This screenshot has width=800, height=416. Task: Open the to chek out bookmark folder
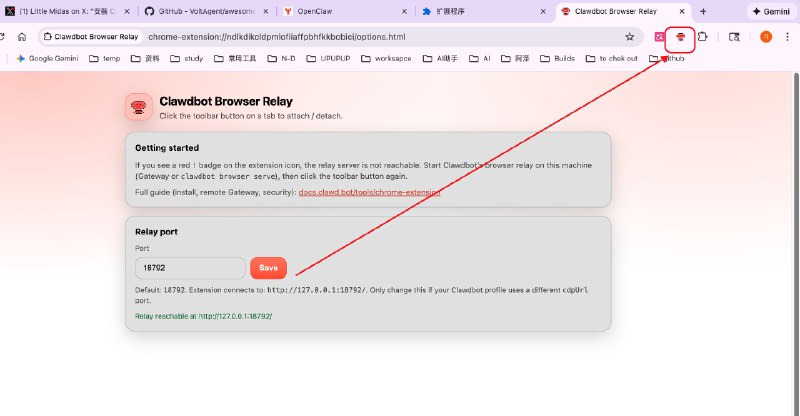(612, 59)
